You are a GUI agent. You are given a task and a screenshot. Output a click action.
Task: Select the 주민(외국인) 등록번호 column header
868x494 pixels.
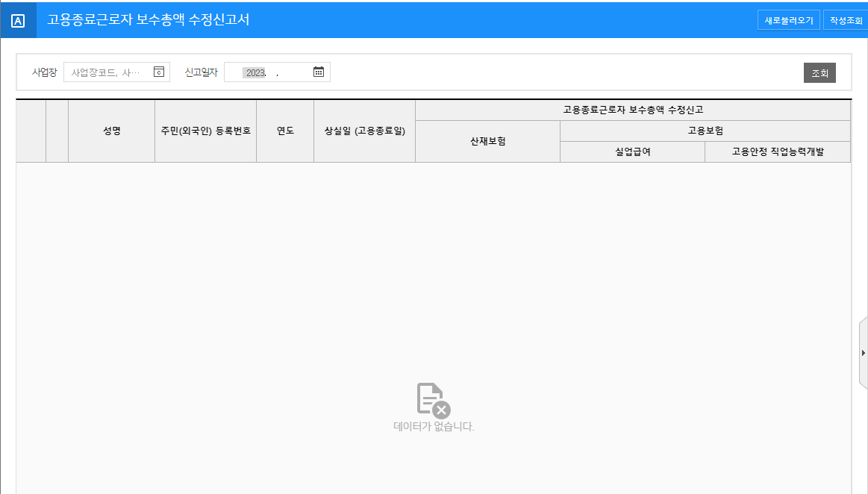click(x=206, y=131)
